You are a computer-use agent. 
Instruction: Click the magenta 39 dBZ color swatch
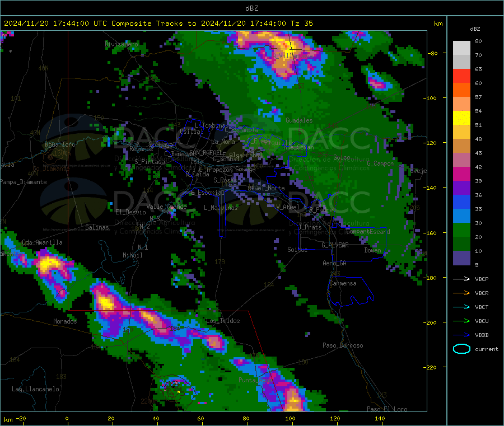pos(461,174)
